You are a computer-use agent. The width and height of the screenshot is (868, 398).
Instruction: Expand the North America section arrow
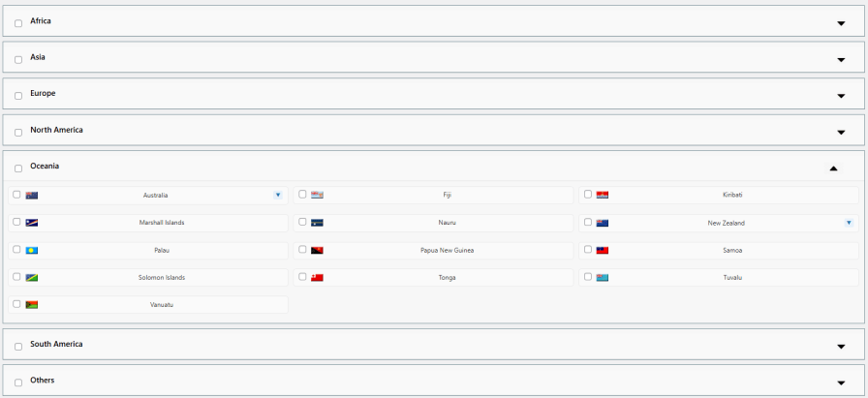tap(841, 133)
